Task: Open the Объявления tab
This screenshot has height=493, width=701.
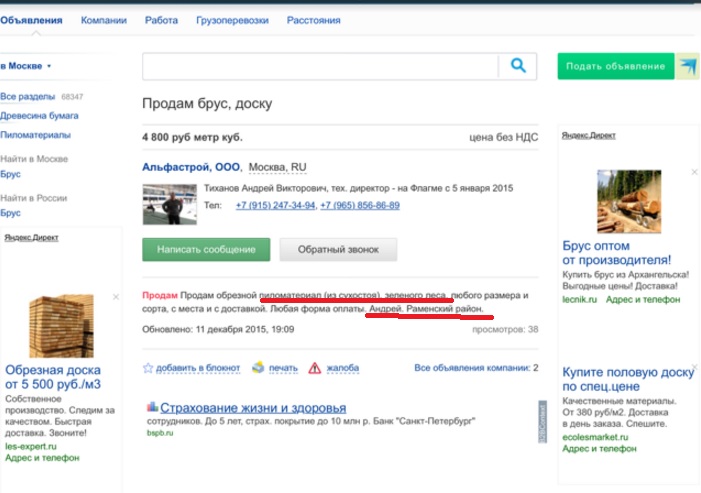Action: click(31, 20)
